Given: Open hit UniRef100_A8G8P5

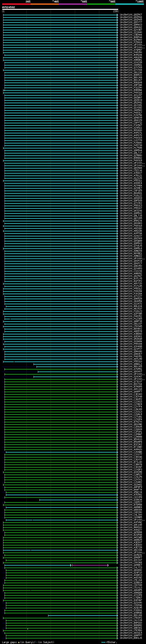Looking at the screenshot, I should click(x=131, y=590).
